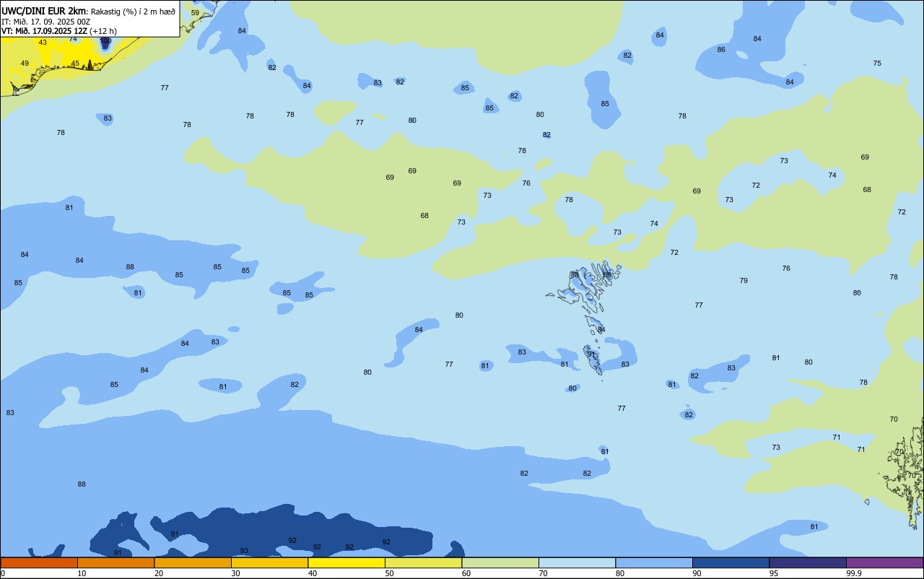The image size is (924, 579).
Task: Click the legend tick label '60'
Action: pos(466,573)
